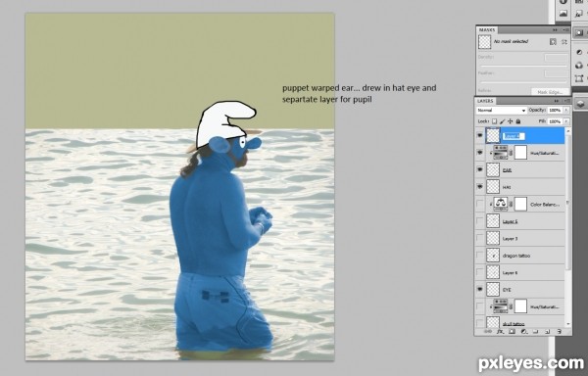Viewport: 588px width, 376px height.
Task: Click Color Balance adjustment scale icon
Action: coord(501,204)
